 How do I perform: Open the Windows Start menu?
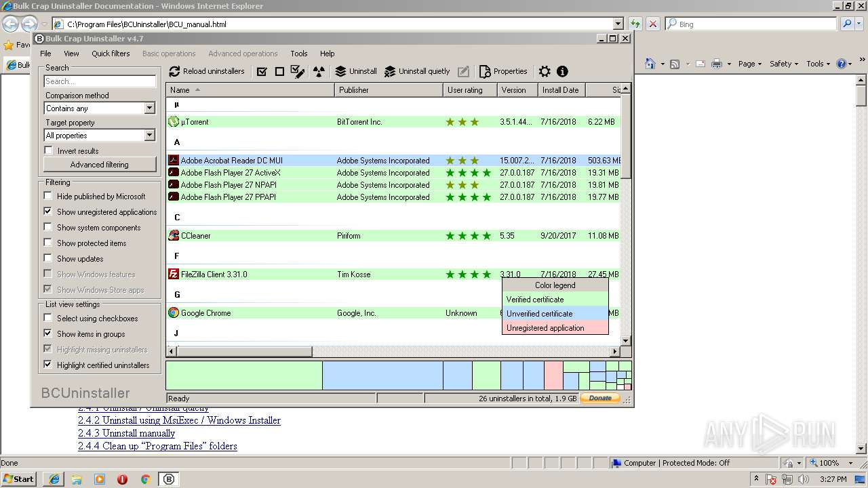coord(18,479)
